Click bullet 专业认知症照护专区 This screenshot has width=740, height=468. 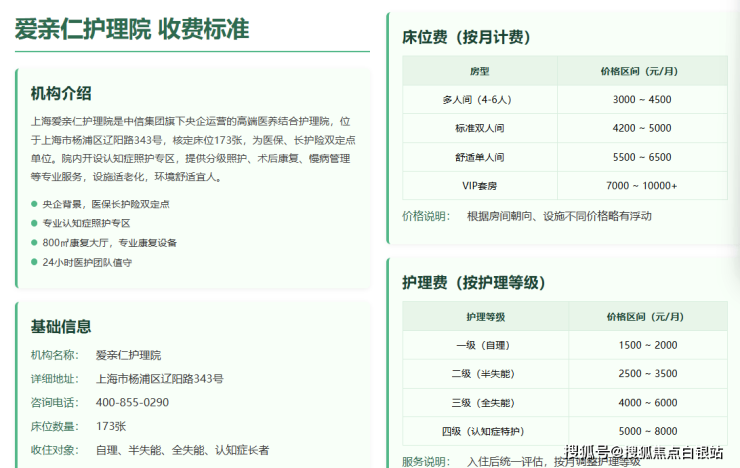pos(86,223)
